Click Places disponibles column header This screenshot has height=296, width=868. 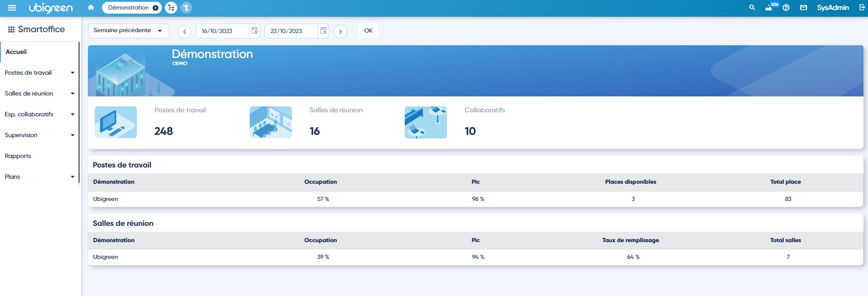[x=630, y=182]
